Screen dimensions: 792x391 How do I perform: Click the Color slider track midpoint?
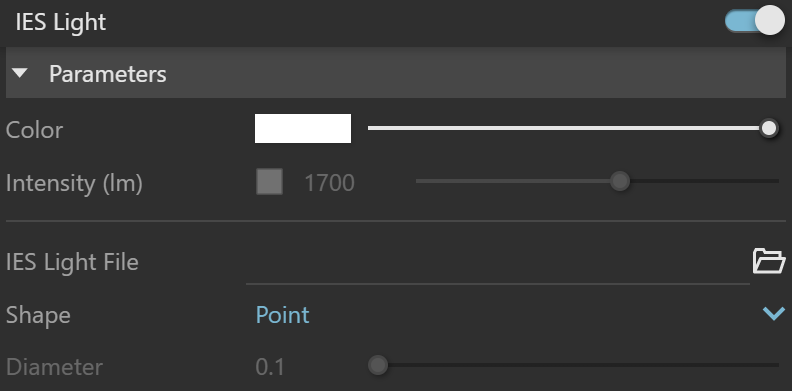coord(568,128)
